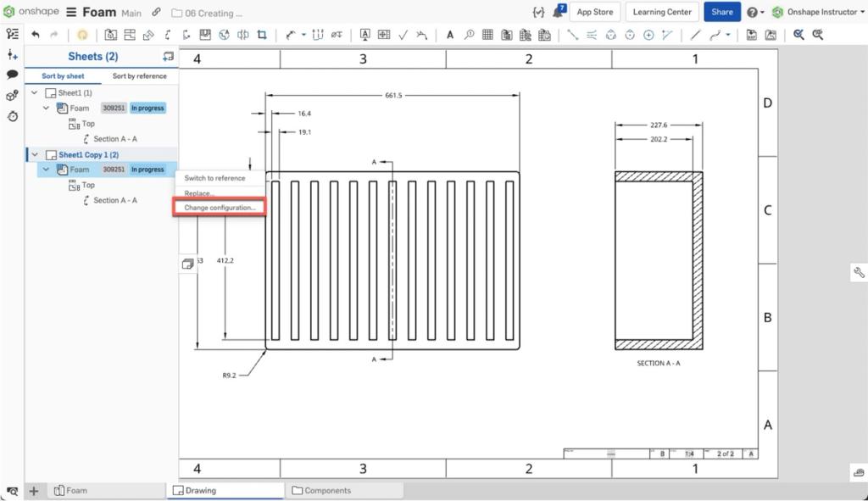
Task: Click the Share button
Action: point(721,12)
